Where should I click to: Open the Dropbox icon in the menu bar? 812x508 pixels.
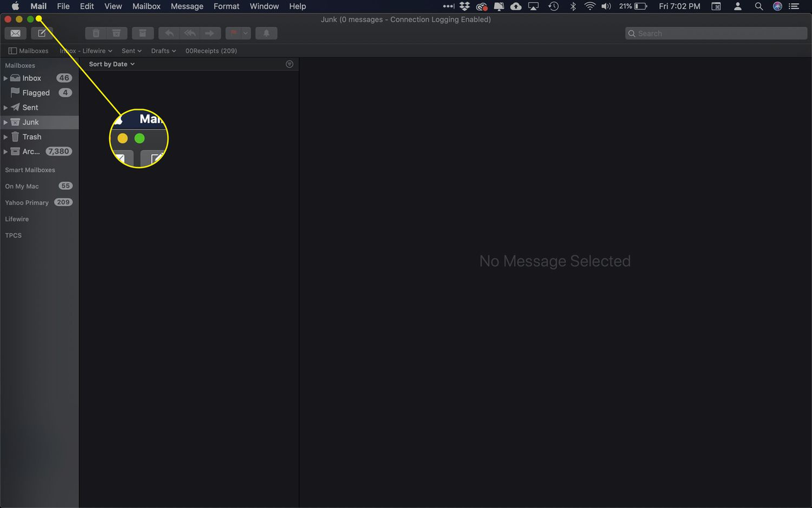[465, 6]
